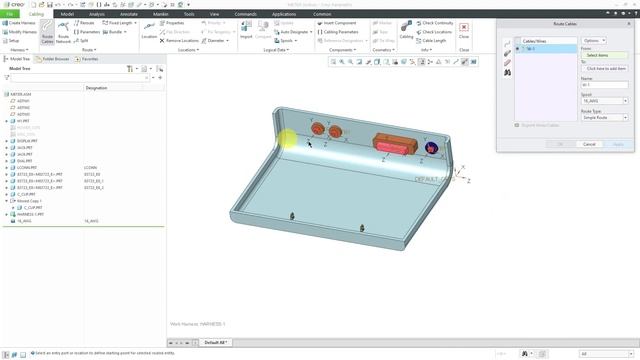
Task: Click the tree settings icon in Model Tree header
Action: point(130,69)
